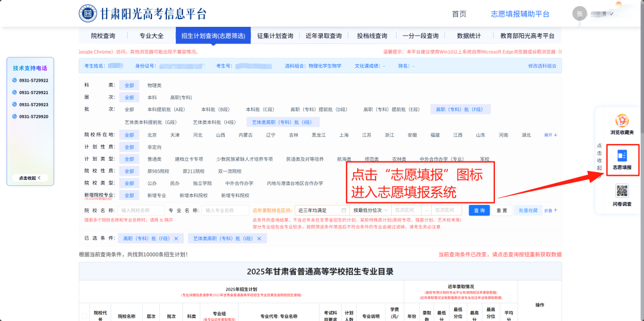Open the user avatar 张
This screenshot has height=321, width=644.
pos(580,14)
